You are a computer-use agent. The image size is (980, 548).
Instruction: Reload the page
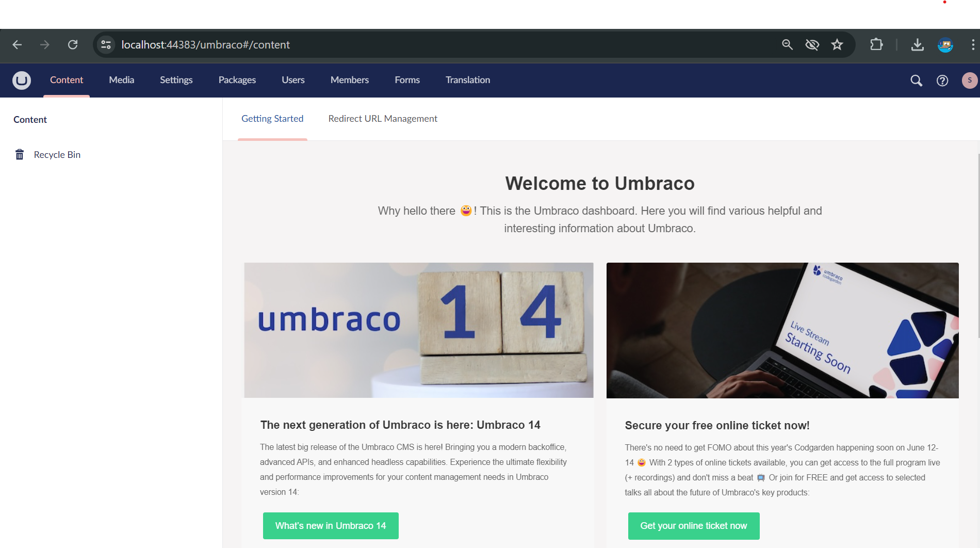click(x=73, y=45)
